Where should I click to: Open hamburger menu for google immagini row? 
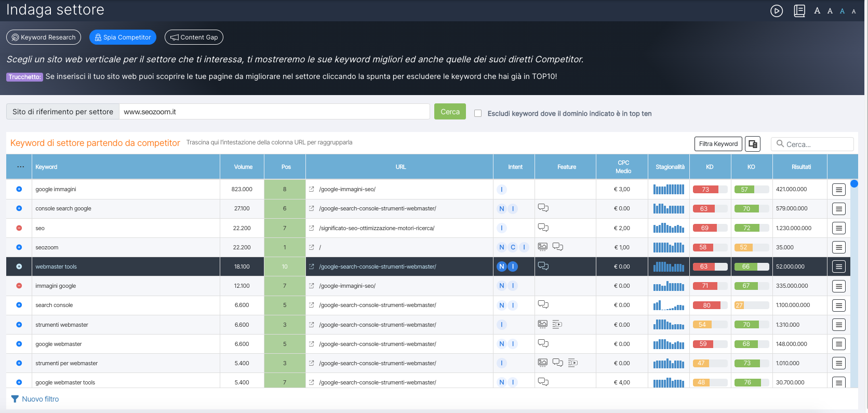click(x=838, y=190)
